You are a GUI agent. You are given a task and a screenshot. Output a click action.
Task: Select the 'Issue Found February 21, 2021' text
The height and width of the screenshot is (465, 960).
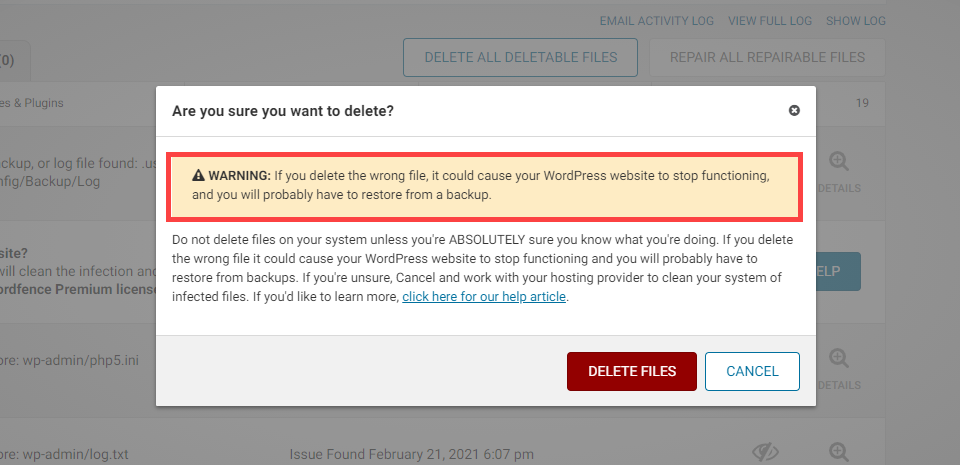tap(412, 454)
